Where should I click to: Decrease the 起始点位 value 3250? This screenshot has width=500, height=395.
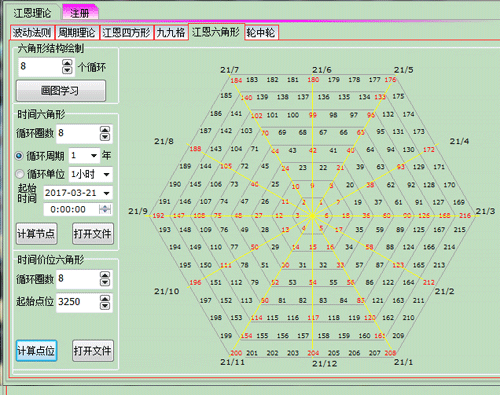105,306
